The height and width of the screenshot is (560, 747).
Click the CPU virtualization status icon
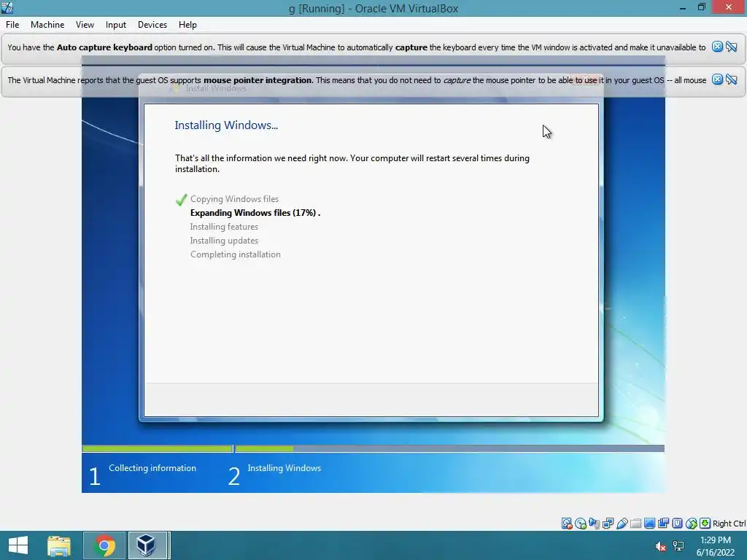(x=678, y=524)
